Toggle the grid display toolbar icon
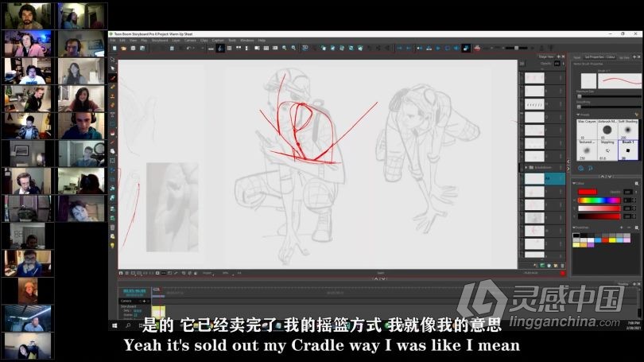Screen dimensions: 644x362 point(229,48)
